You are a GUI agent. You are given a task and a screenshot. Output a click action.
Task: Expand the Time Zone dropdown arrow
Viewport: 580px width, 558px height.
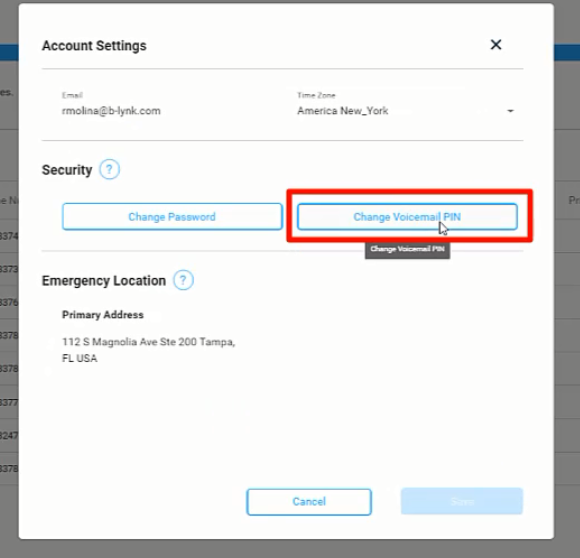(510, 111)
